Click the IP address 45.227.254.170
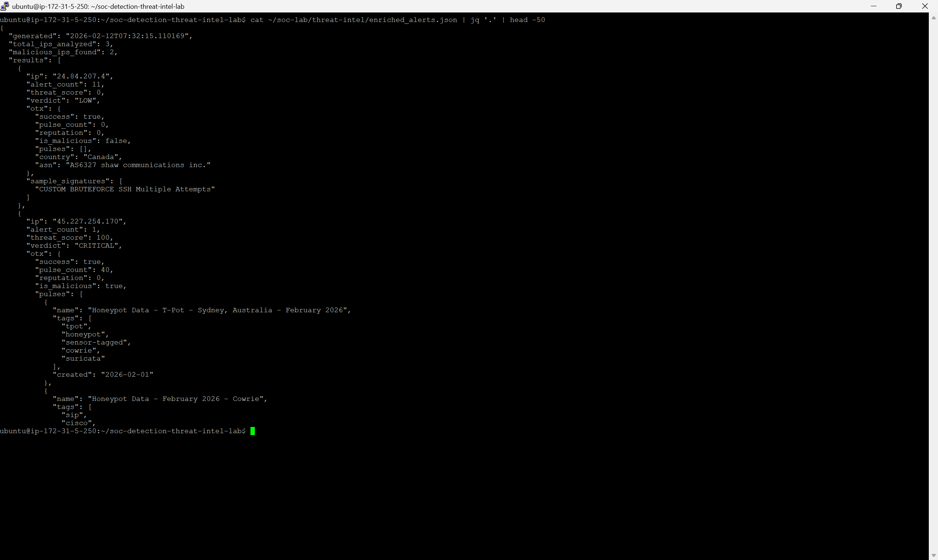This screenshot has width=938, height=560. coord(88,221)
